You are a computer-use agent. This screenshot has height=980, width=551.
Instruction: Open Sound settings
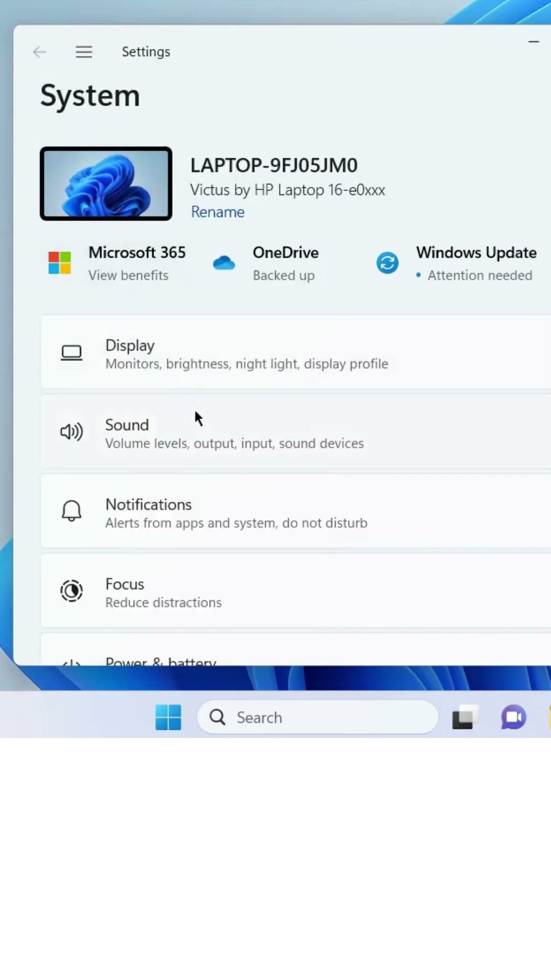click(296, 432)
